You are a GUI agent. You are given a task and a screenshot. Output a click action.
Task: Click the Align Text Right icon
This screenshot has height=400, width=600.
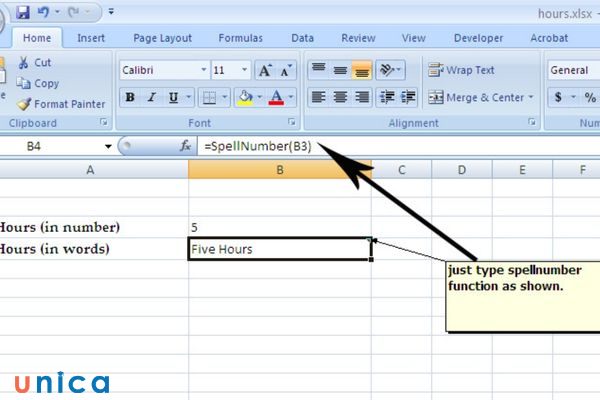[x=362, y=97]
